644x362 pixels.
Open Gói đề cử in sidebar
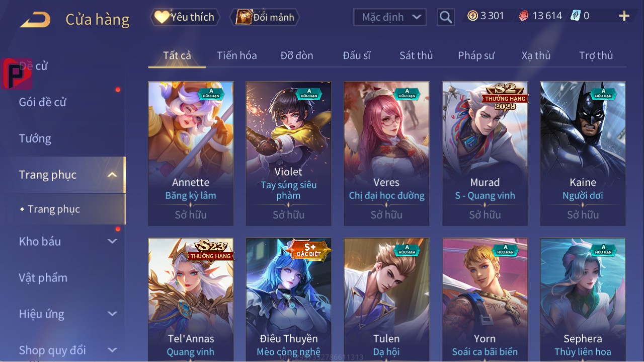pos(43,102)
